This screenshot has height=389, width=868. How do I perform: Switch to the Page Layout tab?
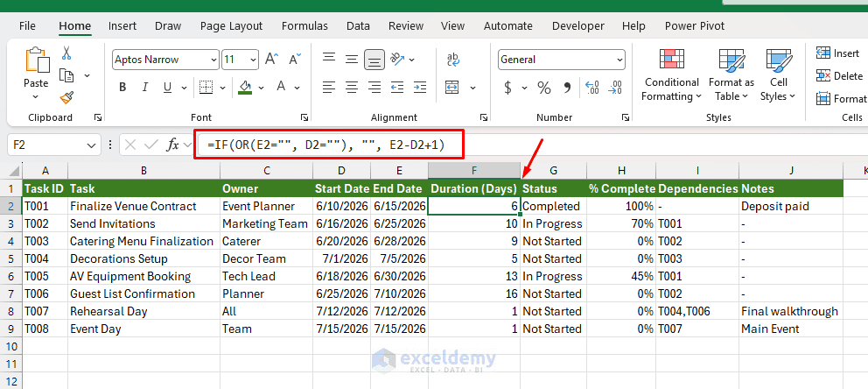231,26
